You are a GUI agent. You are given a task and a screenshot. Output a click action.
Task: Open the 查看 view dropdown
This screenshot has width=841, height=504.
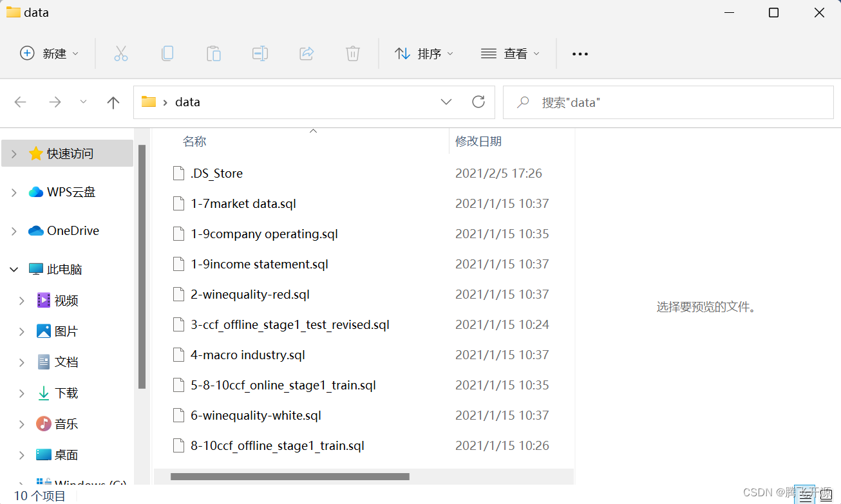coord(510,53)
